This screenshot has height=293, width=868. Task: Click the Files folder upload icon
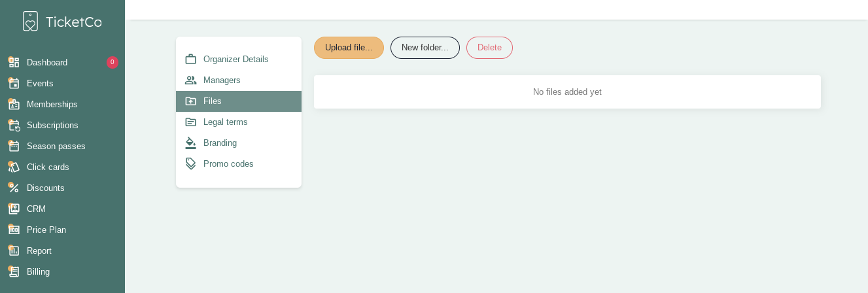point(191,101)
